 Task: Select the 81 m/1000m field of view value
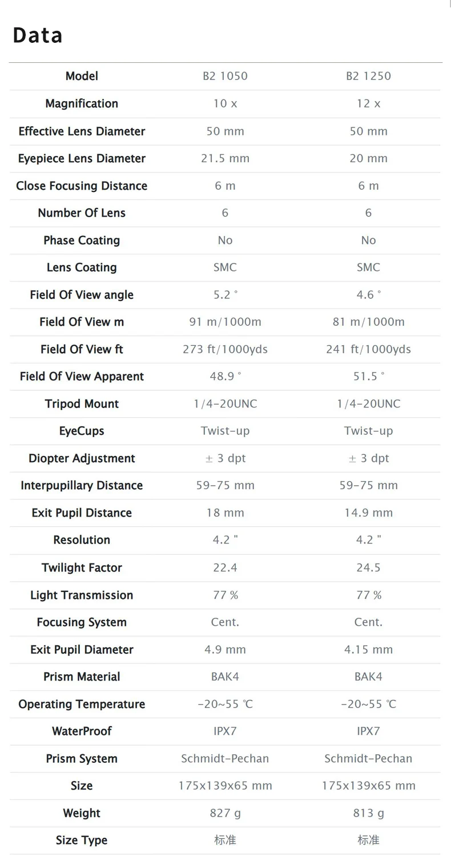click(x=368, y=322)
